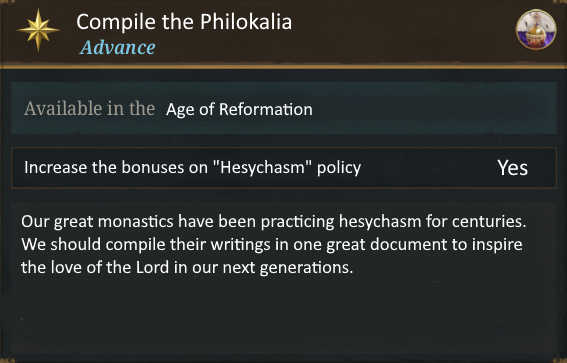Select the description line beginning "Our great monastics"
The width and height of the screenshot is (567, 363).
(274, 221)
